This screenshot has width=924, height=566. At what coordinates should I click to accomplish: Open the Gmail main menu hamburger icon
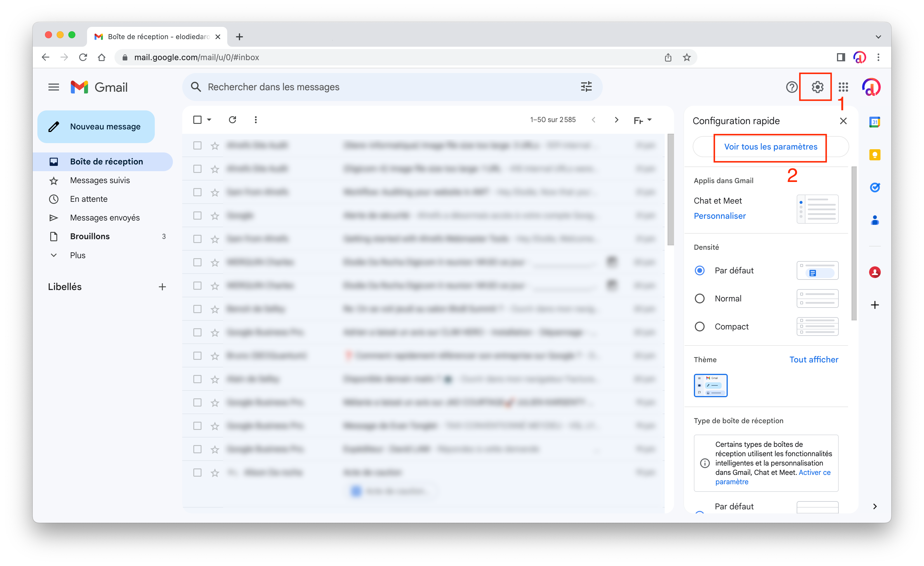[x=54, y=87]
